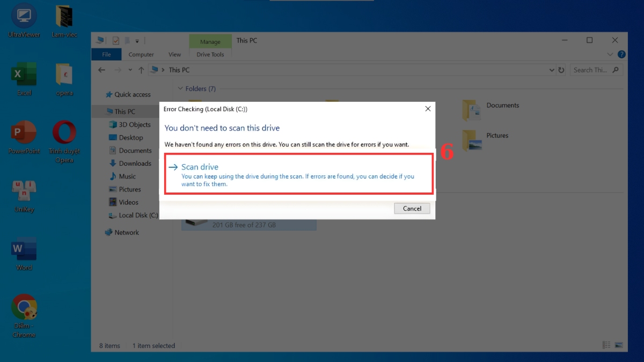This screenshot has height=362, width=644.
Task: Launch Word from the desktop
Action: tap(24, 254)
